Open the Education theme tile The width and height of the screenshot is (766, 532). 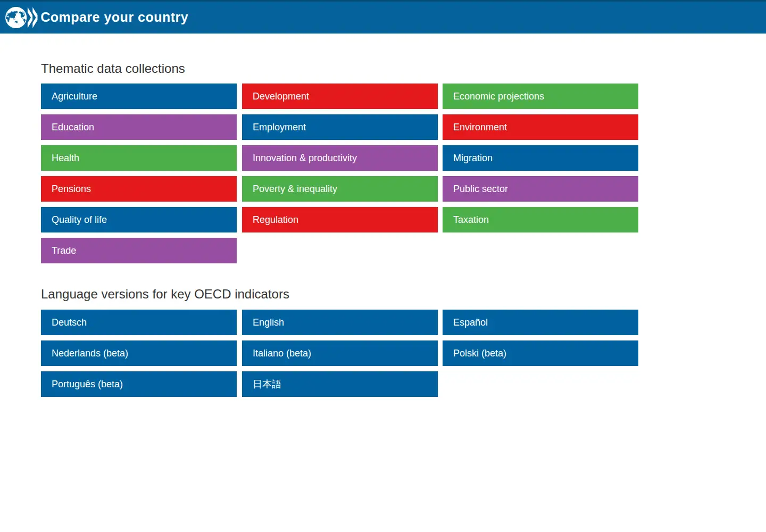pyautogui.click(x=139, y=127)
